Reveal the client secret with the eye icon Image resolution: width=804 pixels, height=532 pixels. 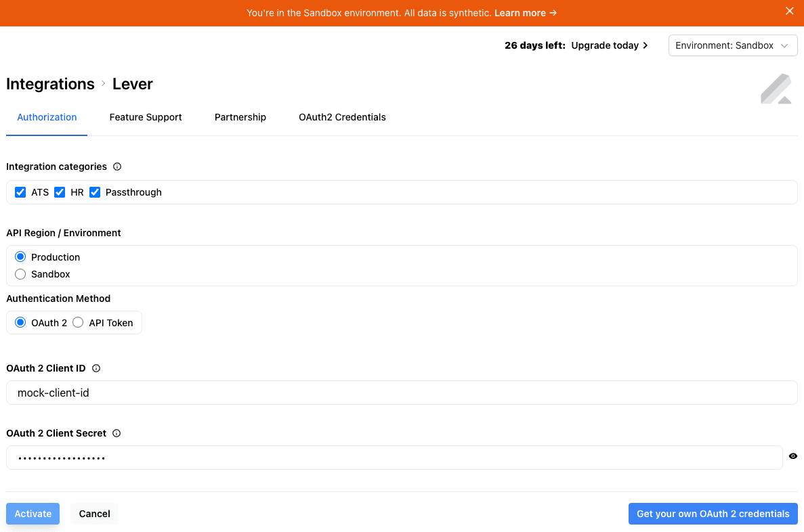(792, 456)
